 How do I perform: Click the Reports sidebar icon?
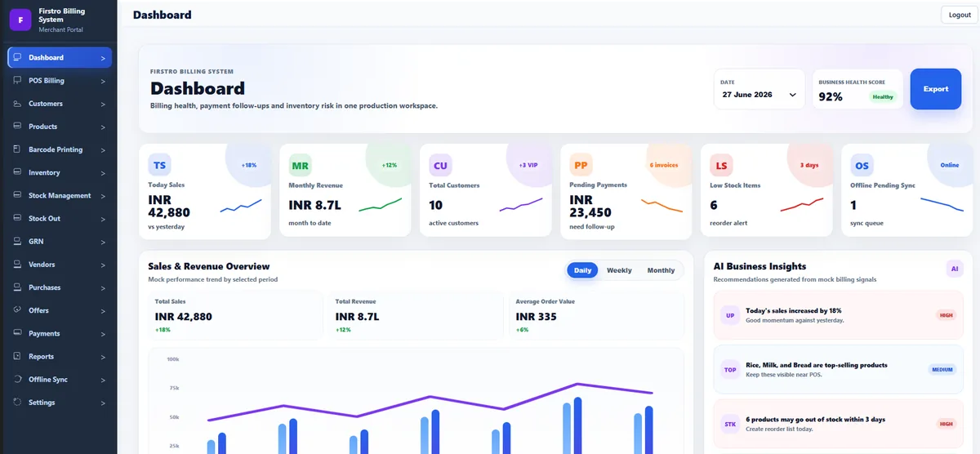[18, 356]
